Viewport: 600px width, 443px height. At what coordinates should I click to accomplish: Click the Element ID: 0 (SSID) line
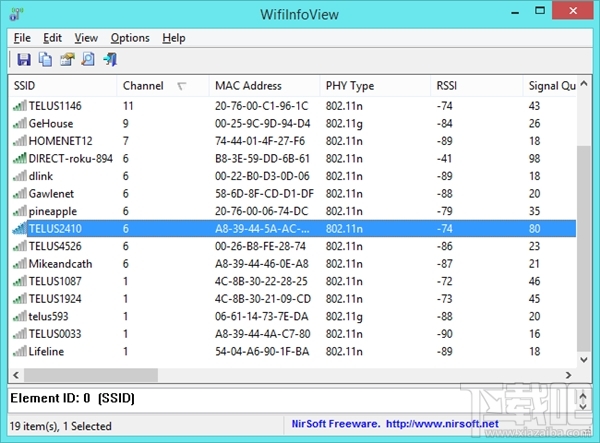[72, 398]
